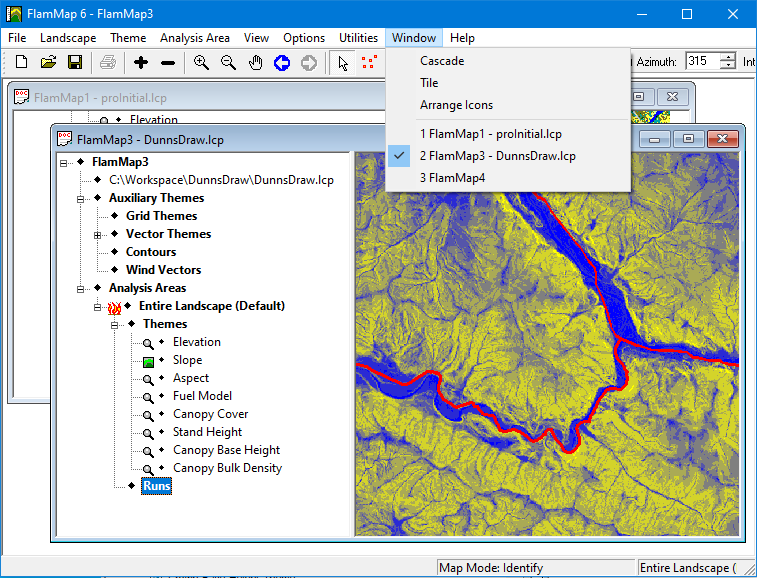Click the blue previous extent arrow

click(282, 63)
